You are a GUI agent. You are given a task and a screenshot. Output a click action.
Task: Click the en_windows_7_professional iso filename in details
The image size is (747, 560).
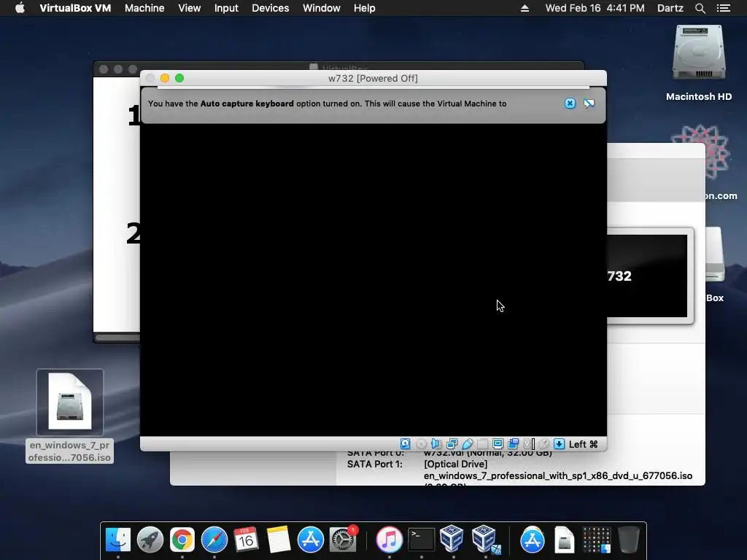[x=558, y=475]
